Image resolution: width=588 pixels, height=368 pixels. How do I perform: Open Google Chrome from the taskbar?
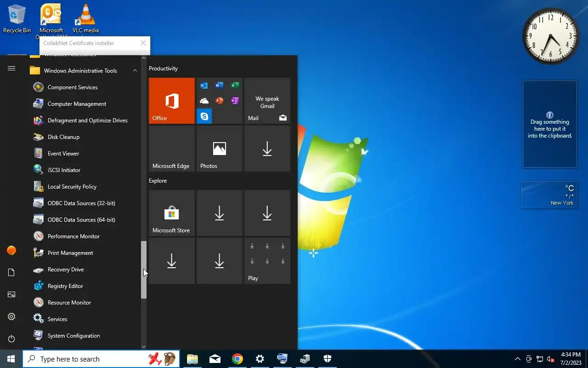tap(237, 359)
